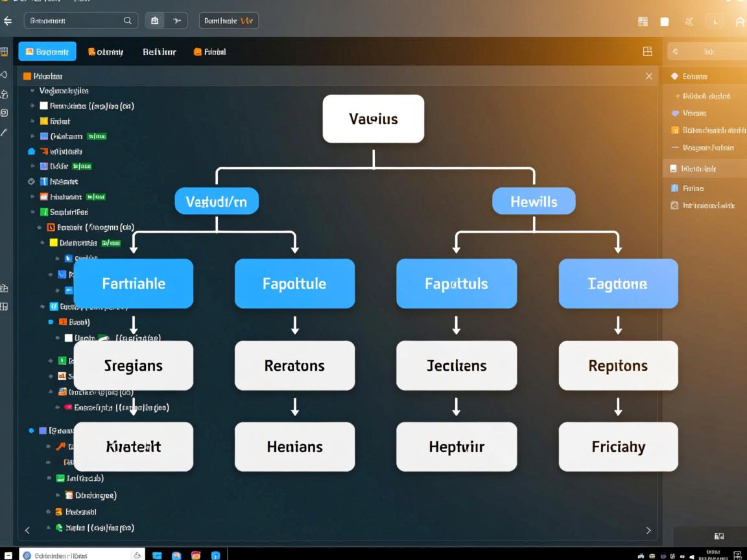
Task: Switch to the Behiuar tab
Action: [x=160, y=52]
